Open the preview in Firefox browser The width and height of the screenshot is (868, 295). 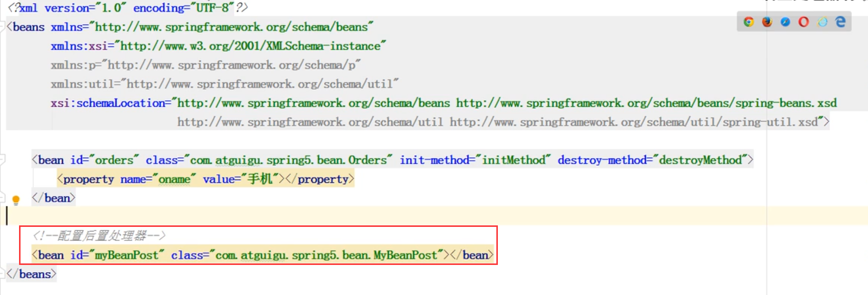click(767, 22)
